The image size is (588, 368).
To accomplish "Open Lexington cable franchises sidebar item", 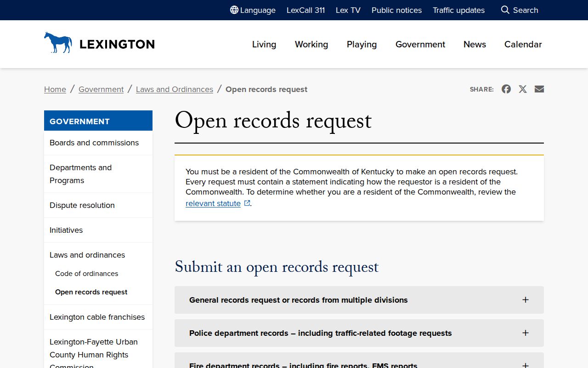I will coord(98,317).
